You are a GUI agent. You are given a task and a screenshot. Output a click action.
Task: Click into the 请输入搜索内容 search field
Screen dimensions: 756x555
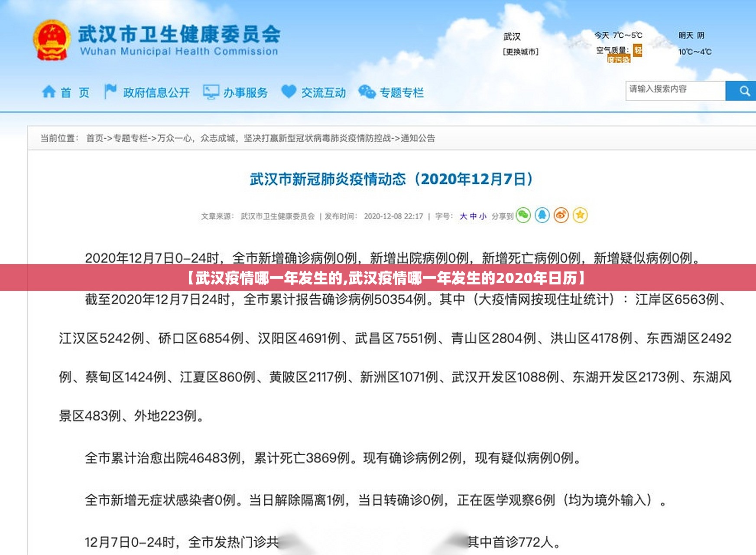point(675,90)
